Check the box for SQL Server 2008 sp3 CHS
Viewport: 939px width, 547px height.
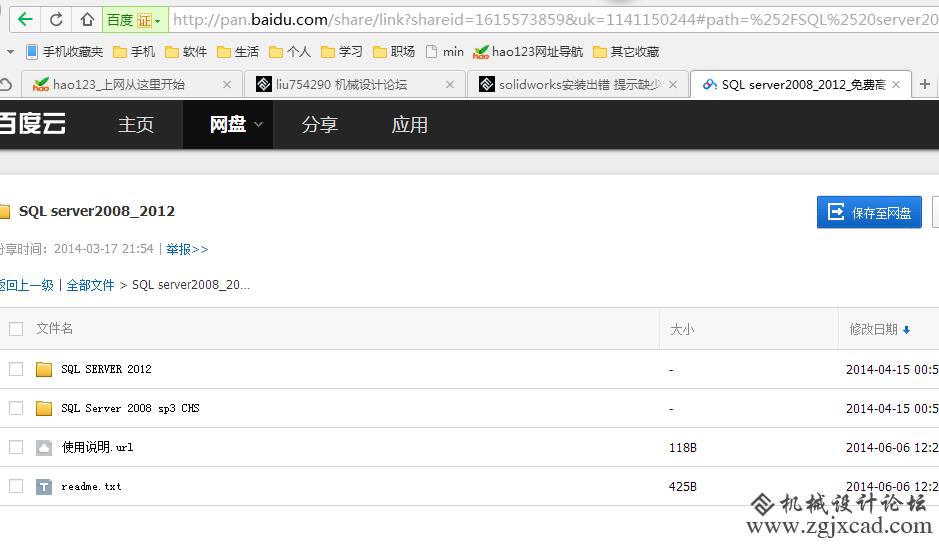pyautogui.click(x=16, y=408)
